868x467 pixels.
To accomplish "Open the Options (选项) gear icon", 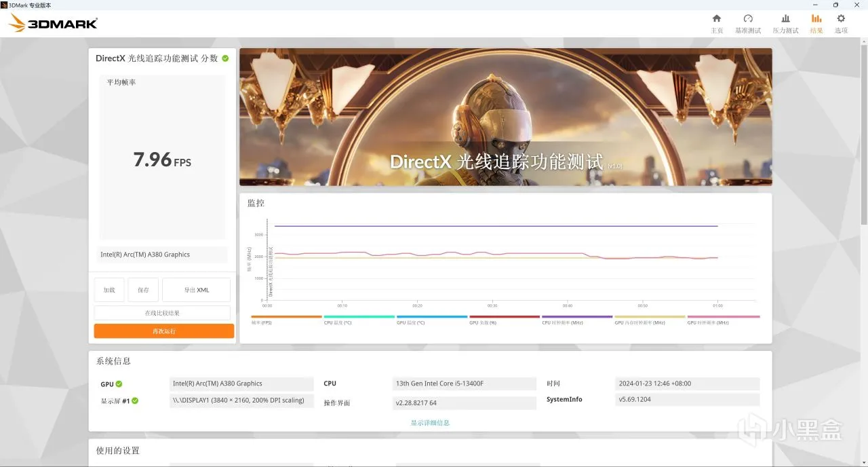I will tap(841, 18).
